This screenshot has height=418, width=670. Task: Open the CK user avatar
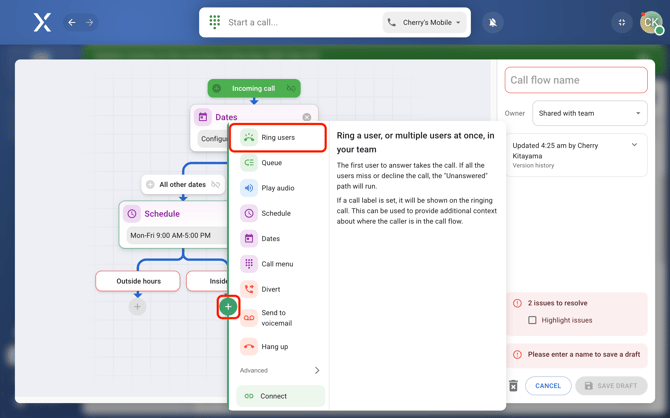[651, 22]
